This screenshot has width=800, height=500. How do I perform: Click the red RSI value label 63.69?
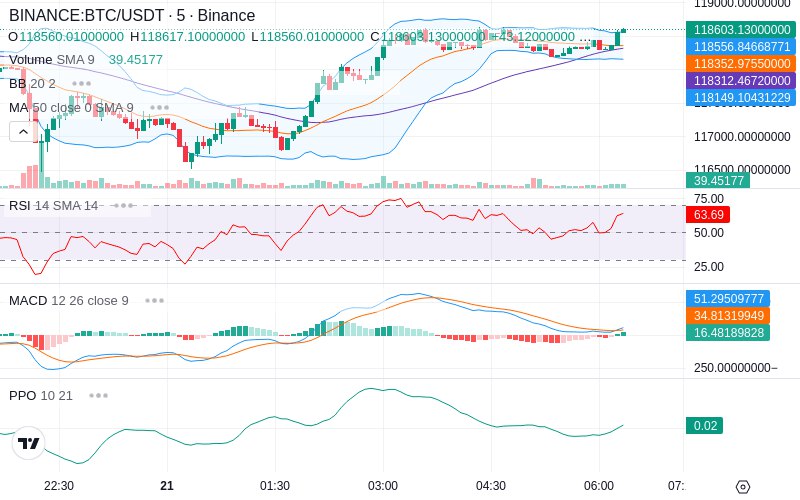pyautogui.click(x=708, y=214)
